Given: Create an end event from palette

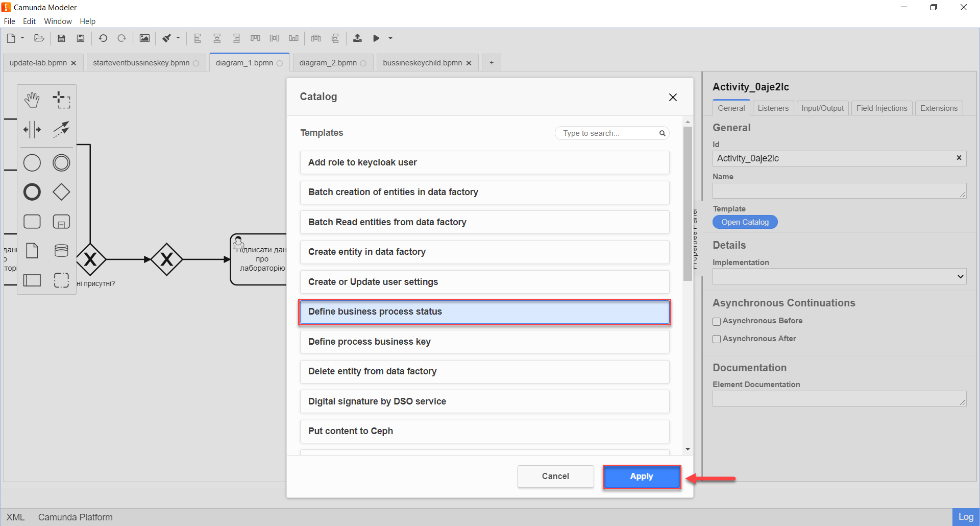Looking at the screenshot, I should coord(32,192).
